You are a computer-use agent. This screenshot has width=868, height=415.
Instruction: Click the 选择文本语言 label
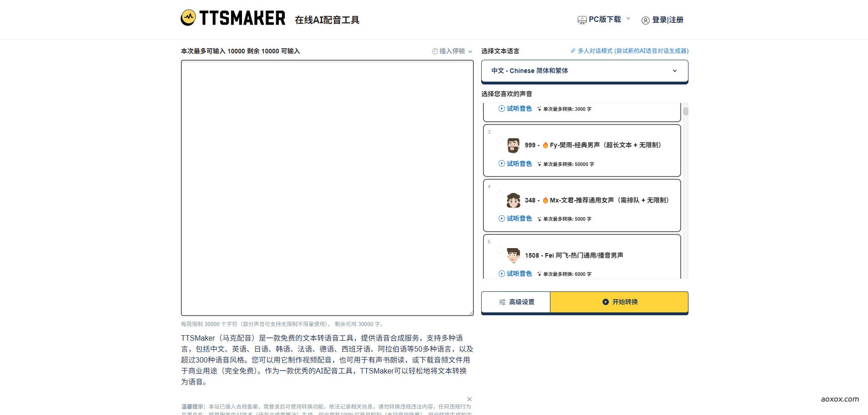[500, 51]
